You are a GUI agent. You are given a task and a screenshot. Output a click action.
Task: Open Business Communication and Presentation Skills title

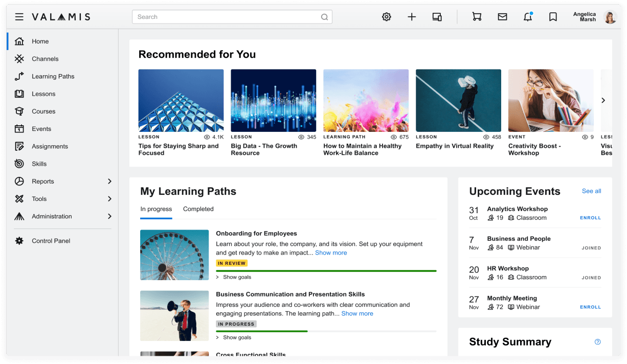coord(290,294)
